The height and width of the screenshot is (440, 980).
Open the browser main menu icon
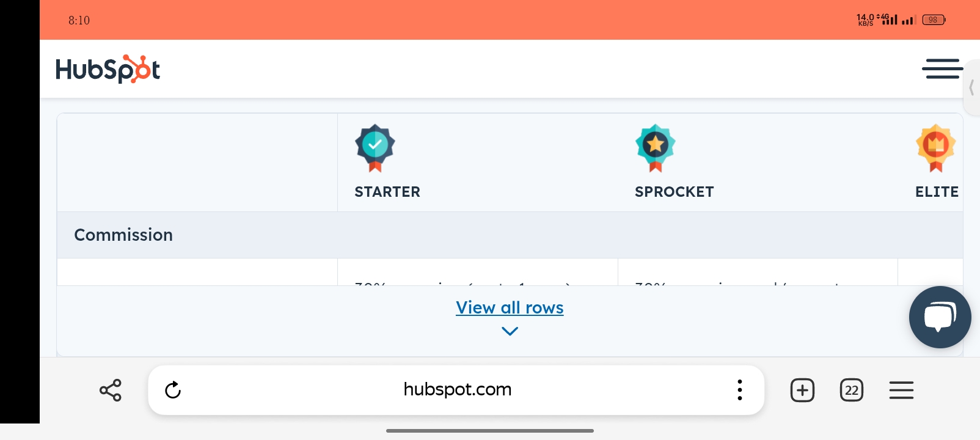(901, 390)
